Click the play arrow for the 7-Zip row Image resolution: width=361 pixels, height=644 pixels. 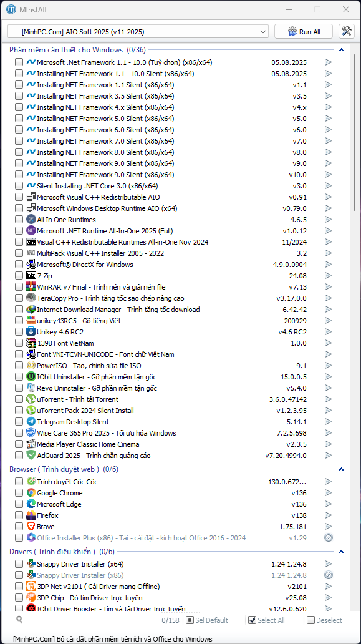coord(328,276)
